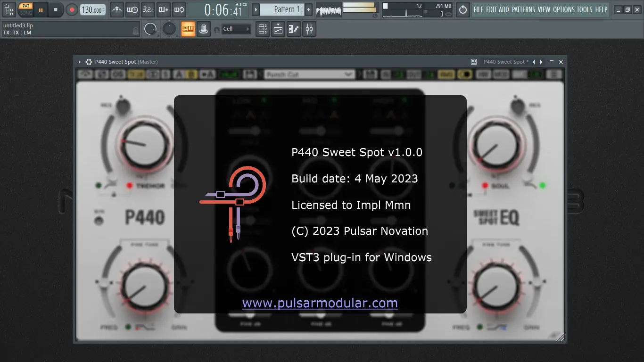
Task: Open the Cell snap dropdown
Action: 236,29
